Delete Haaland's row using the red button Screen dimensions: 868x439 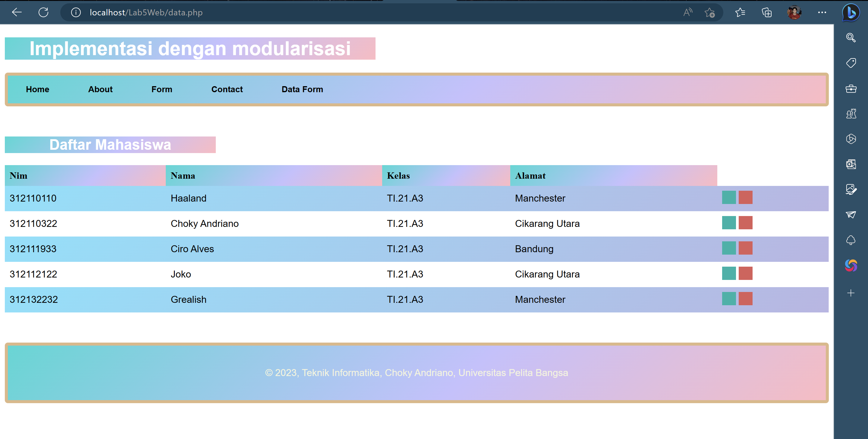point(745,198)
